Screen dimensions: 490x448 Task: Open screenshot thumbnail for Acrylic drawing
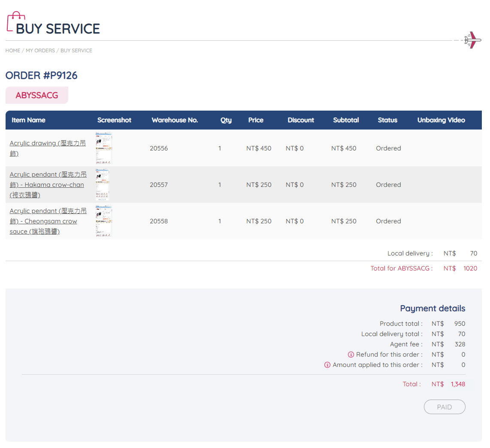click(103, 148)
